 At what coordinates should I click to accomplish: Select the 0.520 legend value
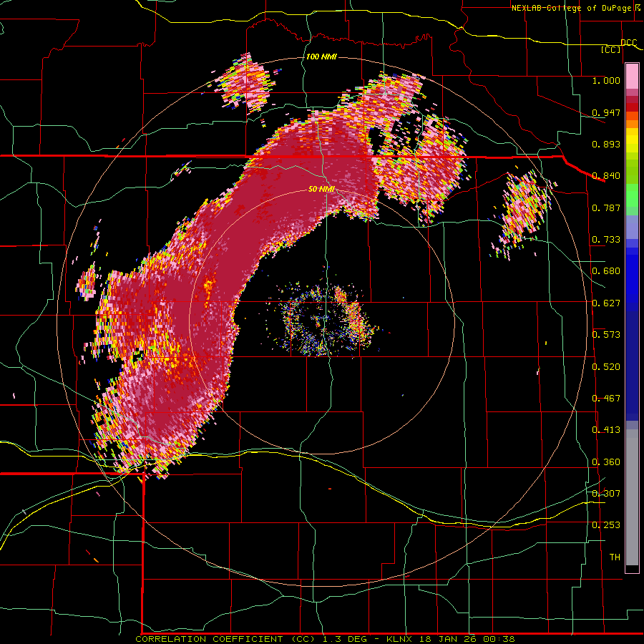click(606, 367)
